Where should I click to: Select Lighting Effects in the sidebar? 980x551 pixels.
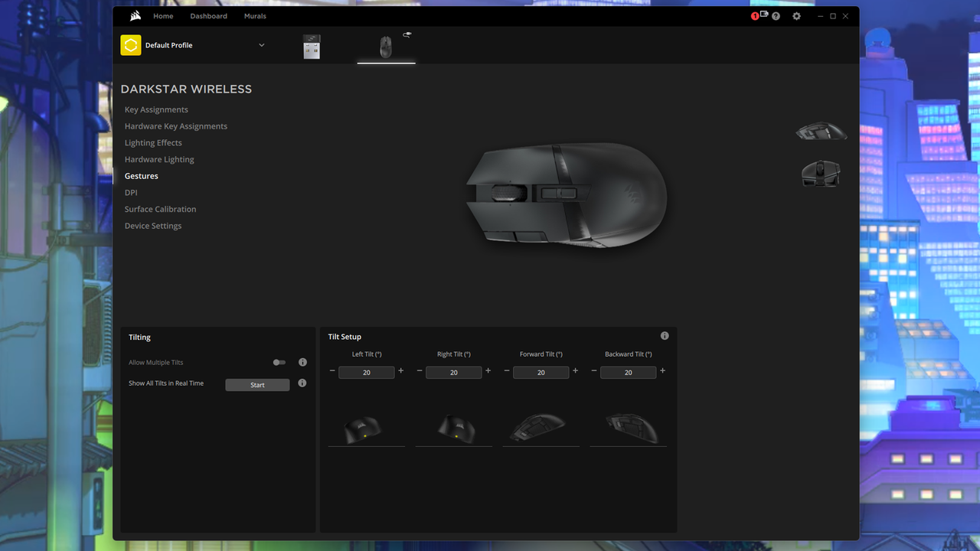point(153,143)
